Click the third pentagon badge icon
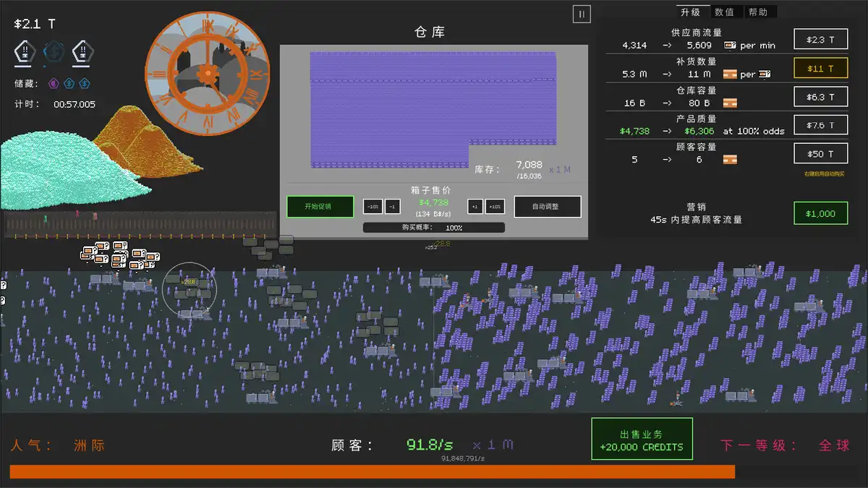The width and height of the screenshot is (868, 488). [82, 52]
